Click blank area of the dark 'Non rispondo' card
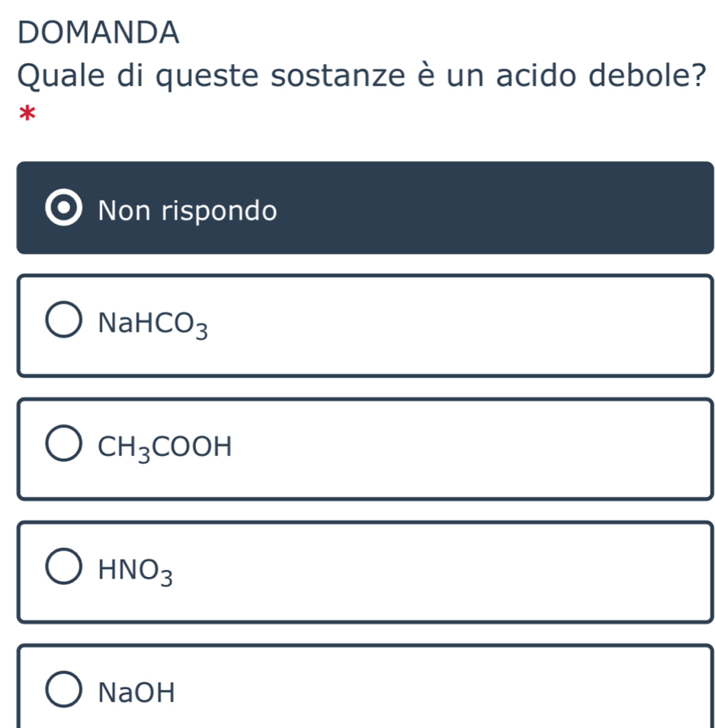 pos(495,208)
